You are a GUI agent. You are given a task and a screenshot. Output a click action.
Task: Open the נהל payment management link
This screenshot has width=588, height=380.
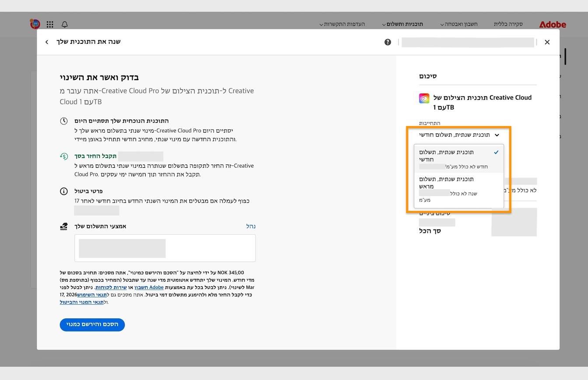click(251, 226)
